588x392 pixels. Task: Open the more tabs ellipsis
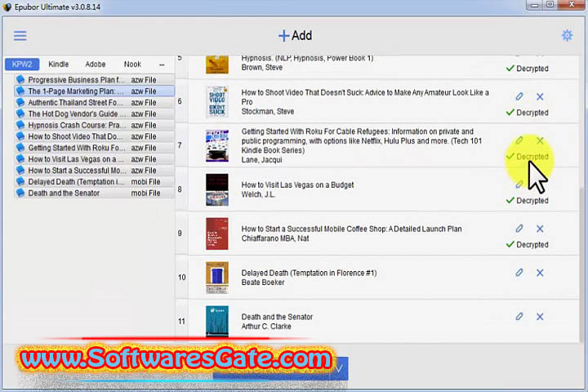162,65
